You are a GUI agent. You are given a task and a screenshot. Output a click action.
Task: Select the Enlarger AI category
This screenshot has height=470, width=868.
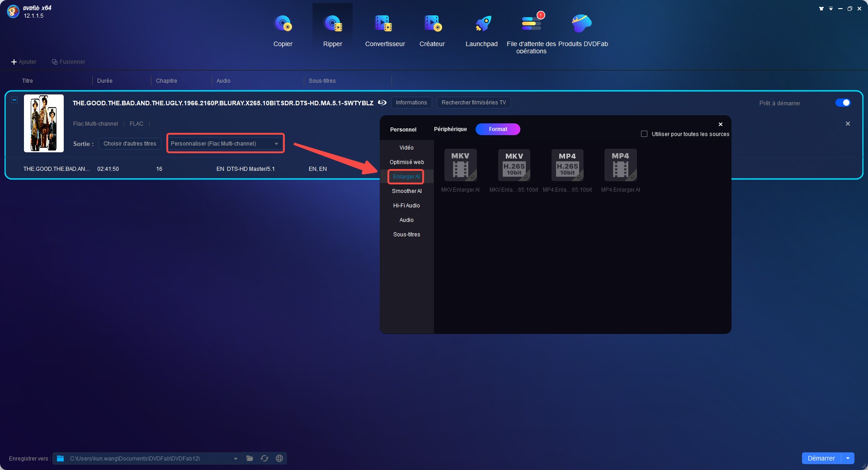point(406,177)
